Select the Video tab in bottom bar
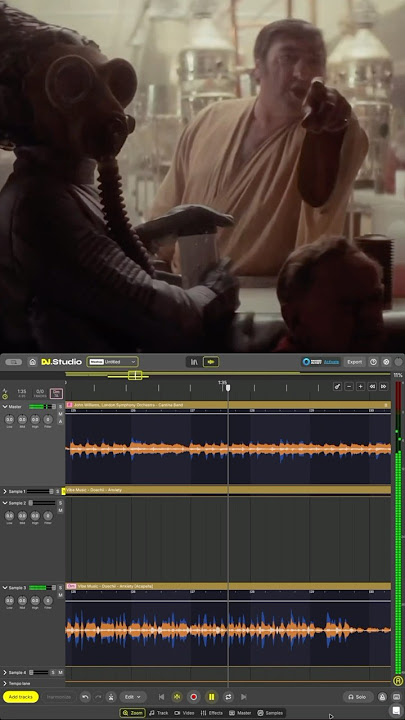 coord(184,713)
